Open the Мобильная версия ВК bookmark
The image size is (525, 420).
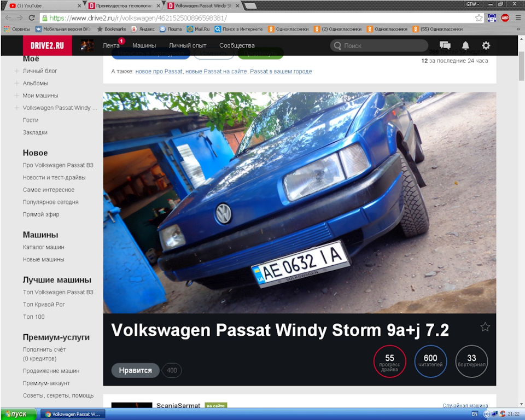[63, 29]
